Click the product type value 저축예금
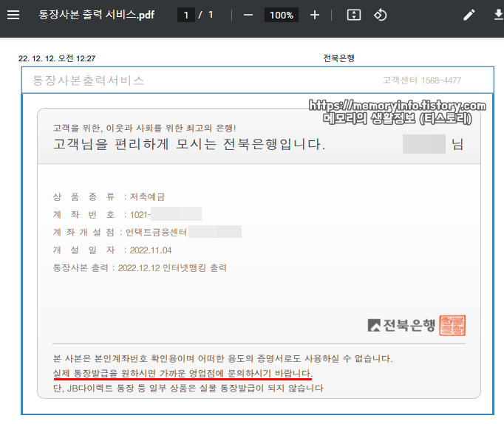Screen dimensions: 504x424 tap(147, 196)
